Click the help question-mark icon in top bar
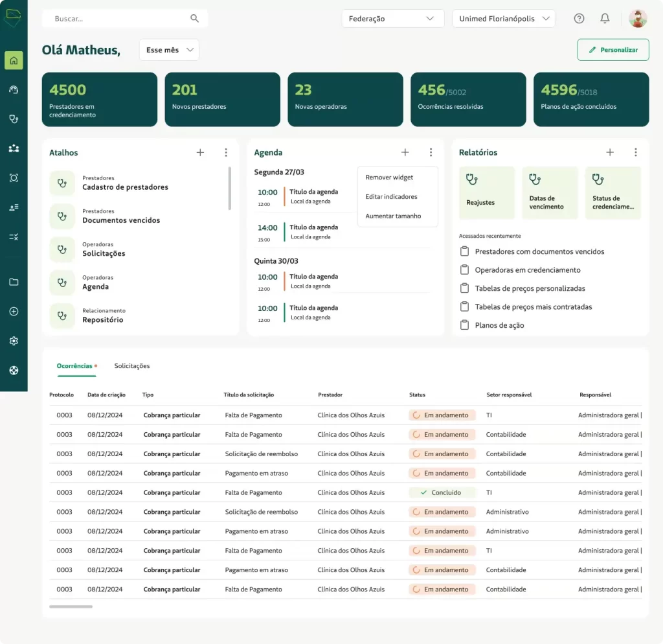The width and height of the screenshot is (663, 644). click(578, 18)
